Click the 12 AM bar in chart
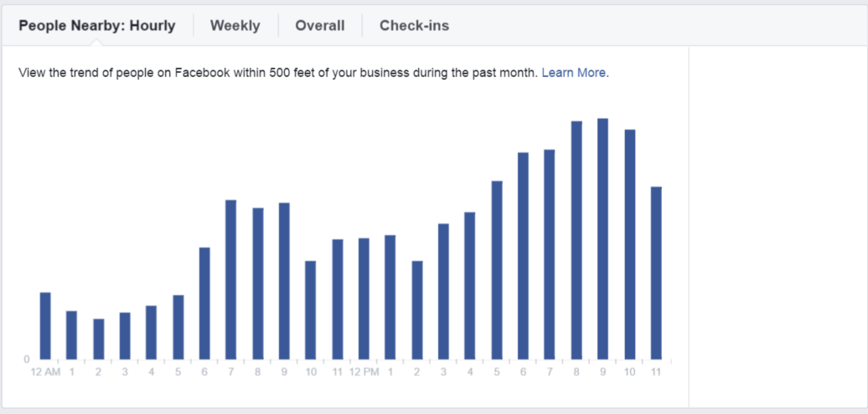Image resolution: width=868 pixels, height=414 pixels. click(x=45, y=325)
